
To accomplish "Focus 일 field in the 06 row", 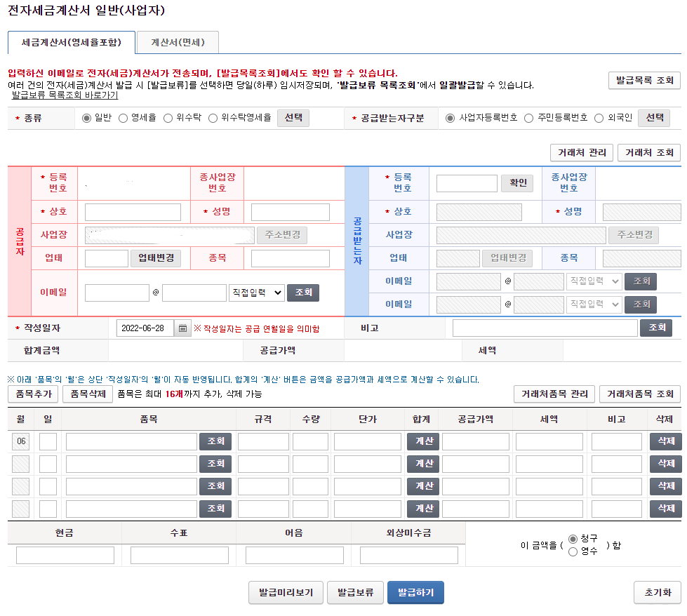I will (48, 441).
